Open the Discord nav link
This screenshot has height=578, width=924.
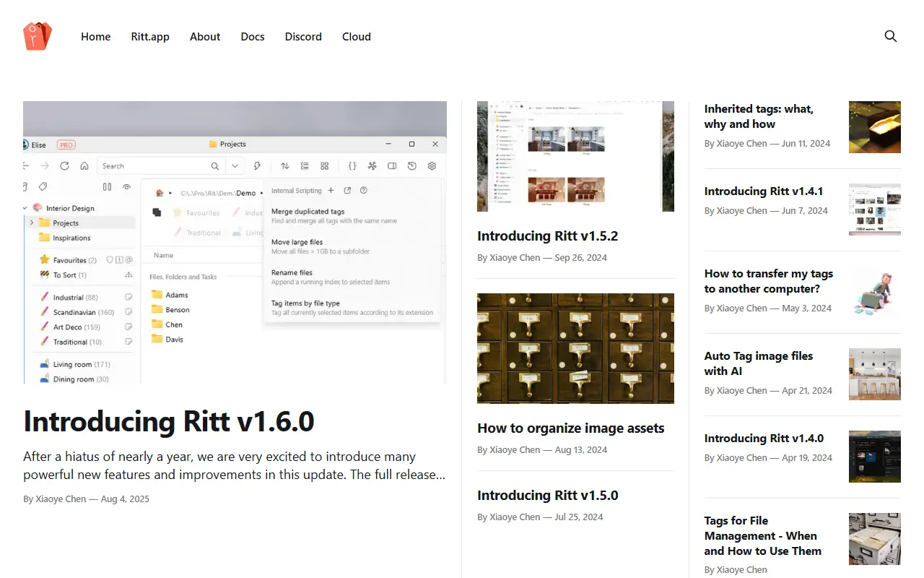click(303, 37)
